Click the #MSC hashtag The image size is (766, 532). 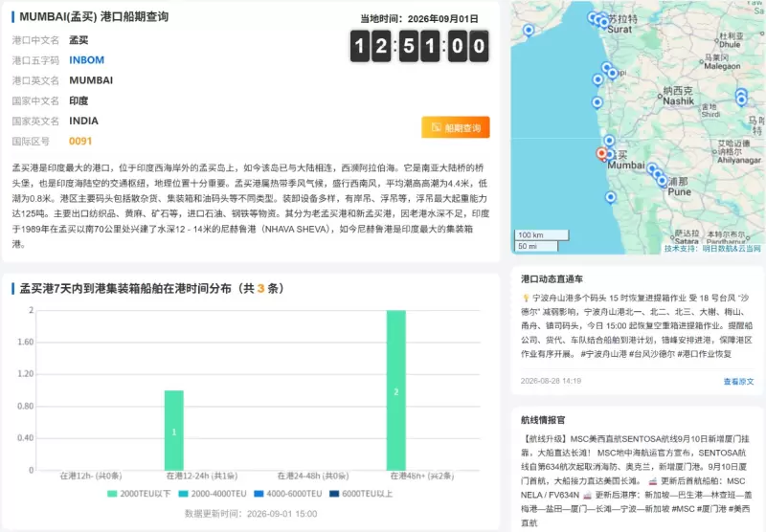(x=683, y=509)
